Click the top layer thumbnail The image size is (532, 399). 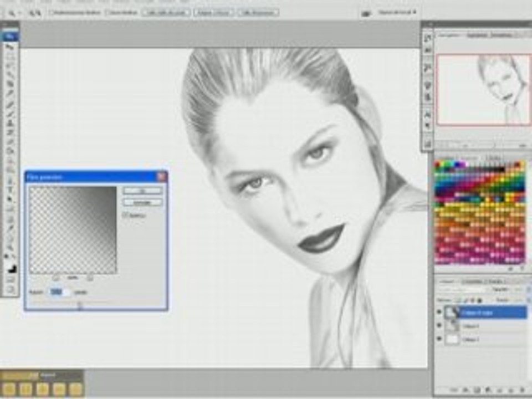pos(452,313)
